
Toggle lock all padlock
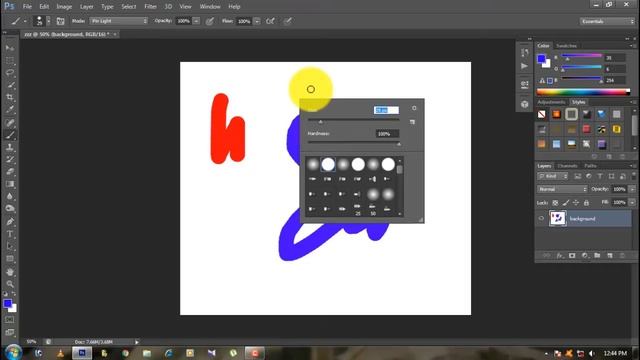coord(586,202)
